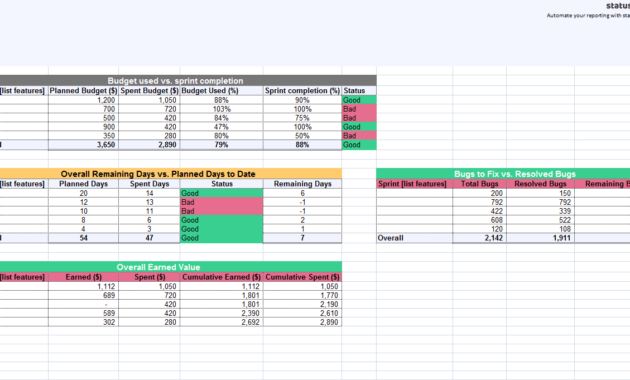The width and height of the screenshot is (630, 380).
Task: Click the spent days cell showing 14
Action: point(149,193)
